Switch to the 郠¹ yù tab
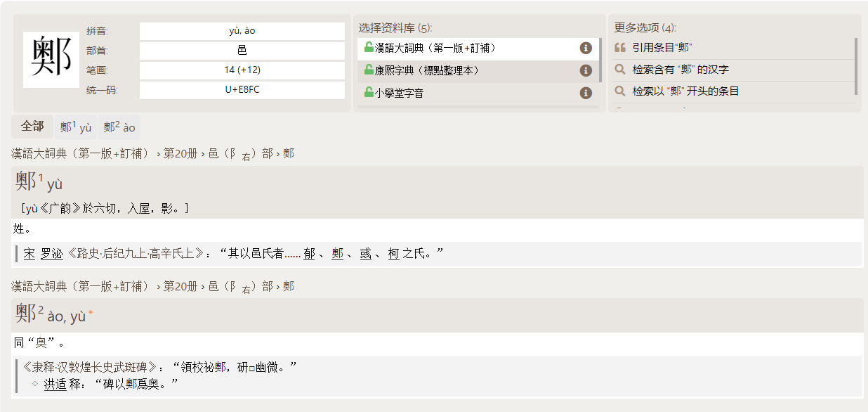 point(76,127)
